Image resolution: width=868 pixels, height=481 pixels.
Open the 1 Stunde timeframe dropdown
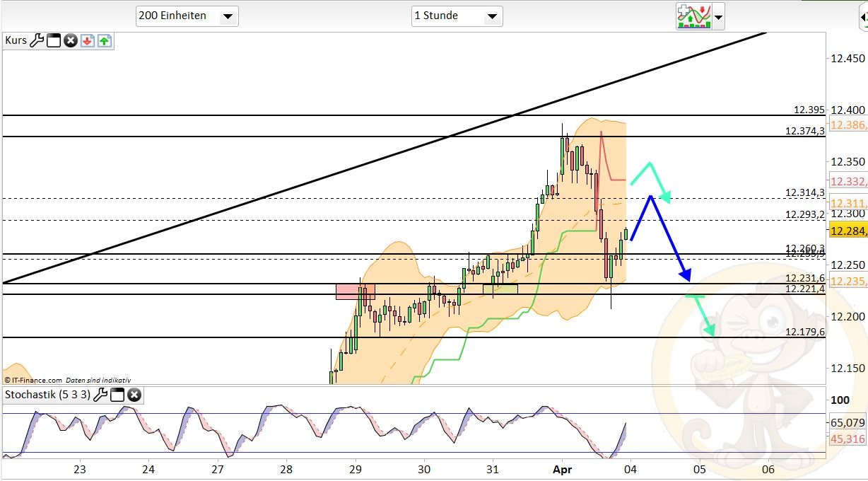(493, 16)
